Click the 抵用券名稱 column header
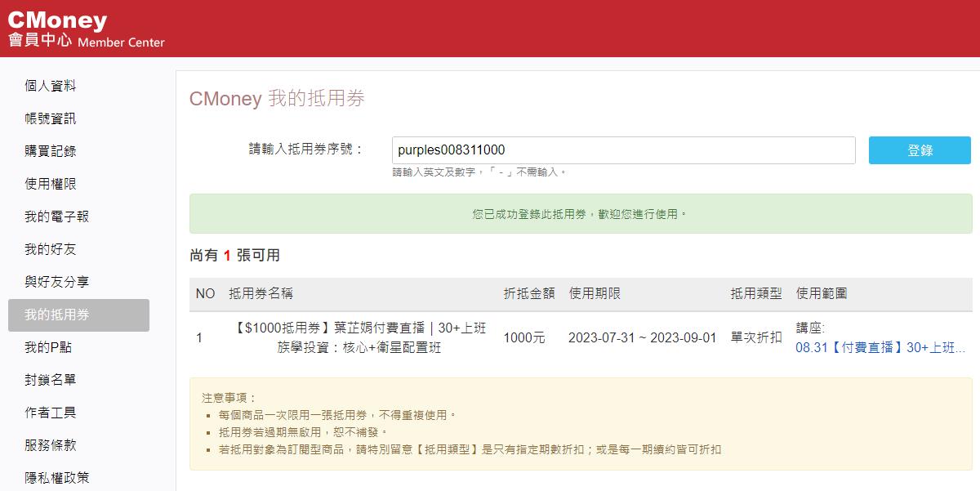This screenshot has height=491, width=980. [x=261, y=293]
